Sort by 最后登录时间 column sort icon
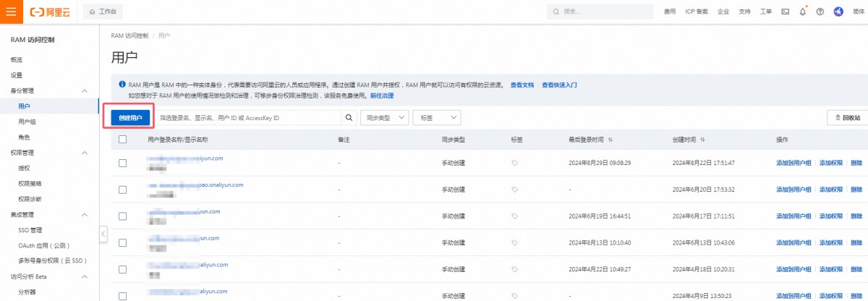The height and width of the screenshot is (301, 868). coord(610,140)
